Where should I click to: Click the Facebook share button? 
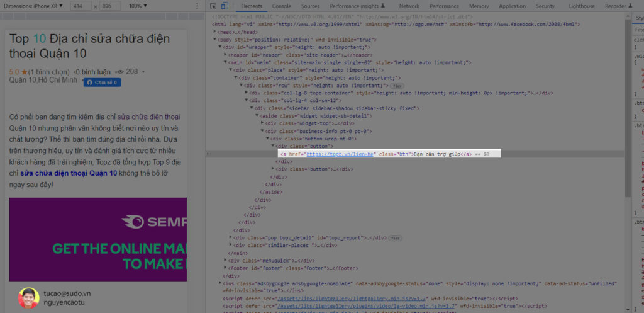103,83
